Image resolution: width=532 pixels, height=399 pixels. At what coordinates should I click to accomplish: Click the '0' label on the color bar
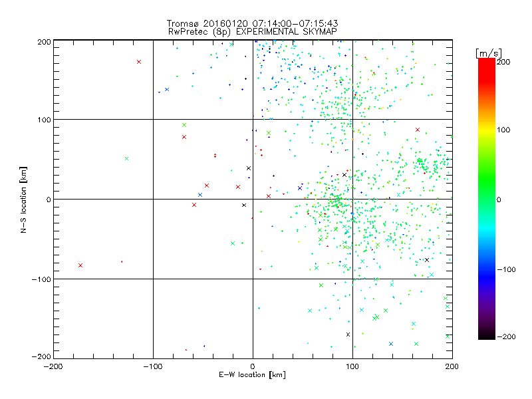click(x=499, y=200)
